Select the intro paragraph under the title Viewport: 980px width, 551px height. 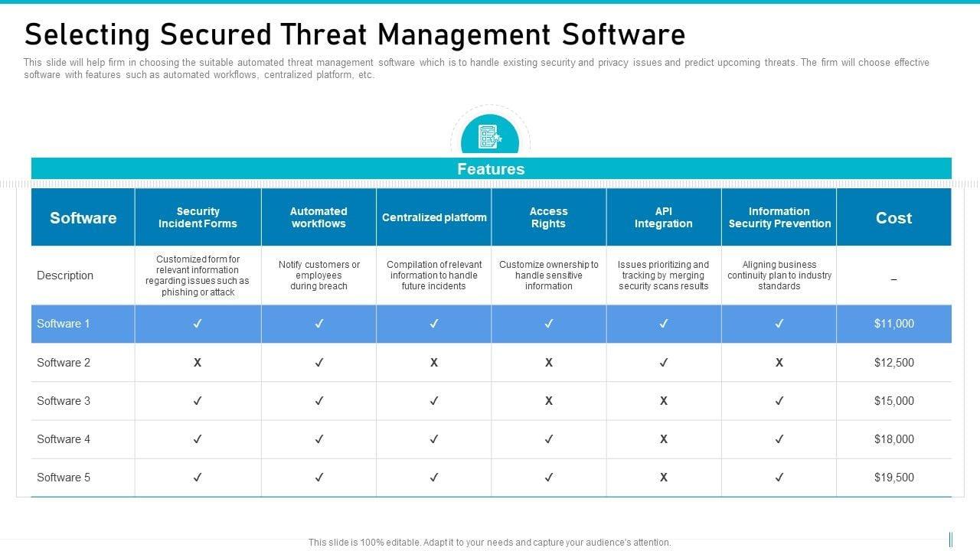tap(476, 69)
